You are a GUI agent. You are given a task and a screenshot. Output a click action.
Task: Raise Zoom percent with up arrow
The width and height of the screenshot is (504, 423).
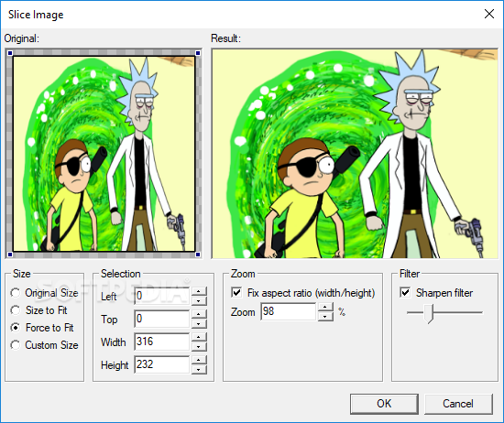point(325,307)
